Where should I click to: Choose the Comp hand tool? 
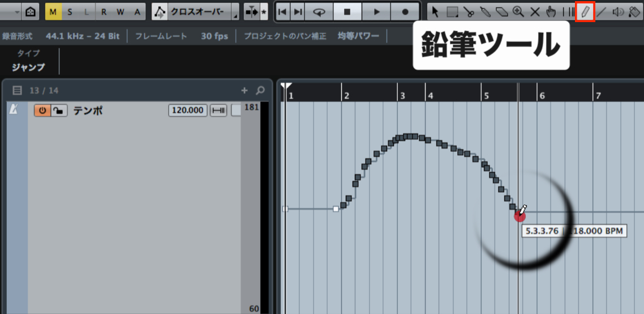[x=552, y=12]
